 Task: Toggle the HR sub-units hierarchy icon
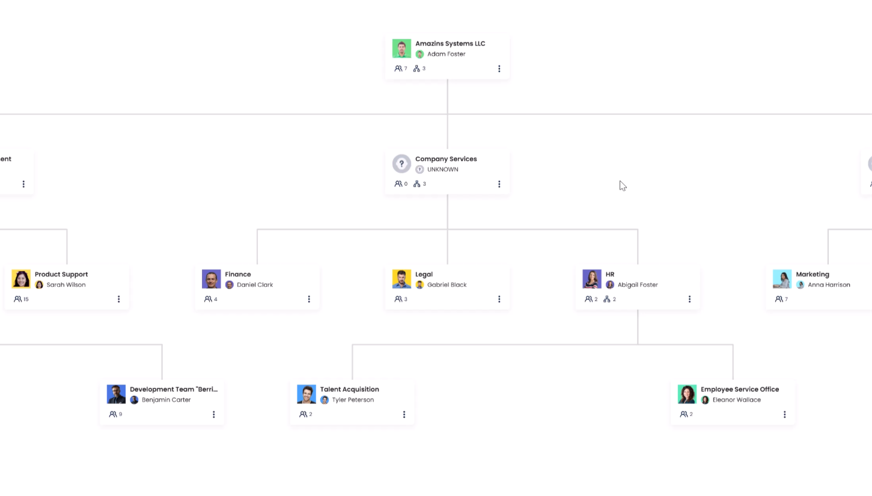click(x=609, y=299)
